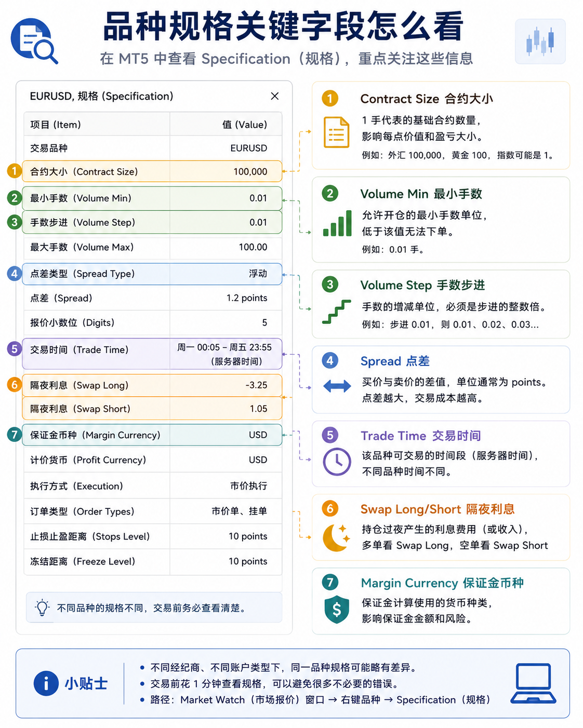Select the 报价小数位 (Digits) row
583x728 pixels.
point(153,323)
